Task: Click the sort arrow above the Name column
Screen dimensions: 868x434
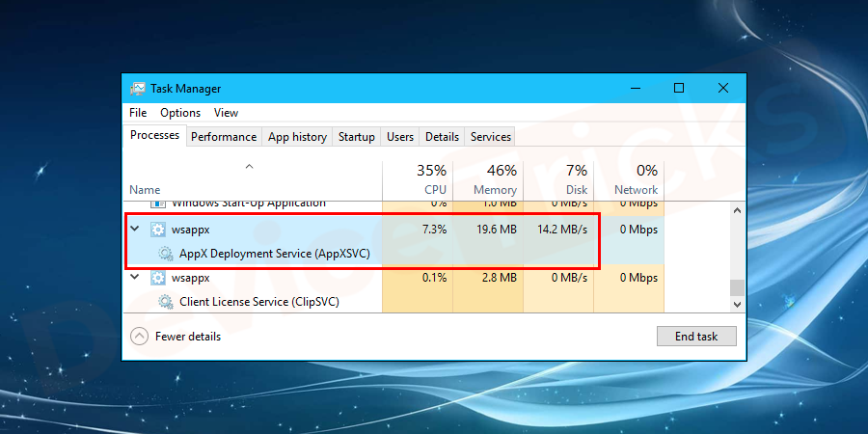Action: (x=250, y=166)
